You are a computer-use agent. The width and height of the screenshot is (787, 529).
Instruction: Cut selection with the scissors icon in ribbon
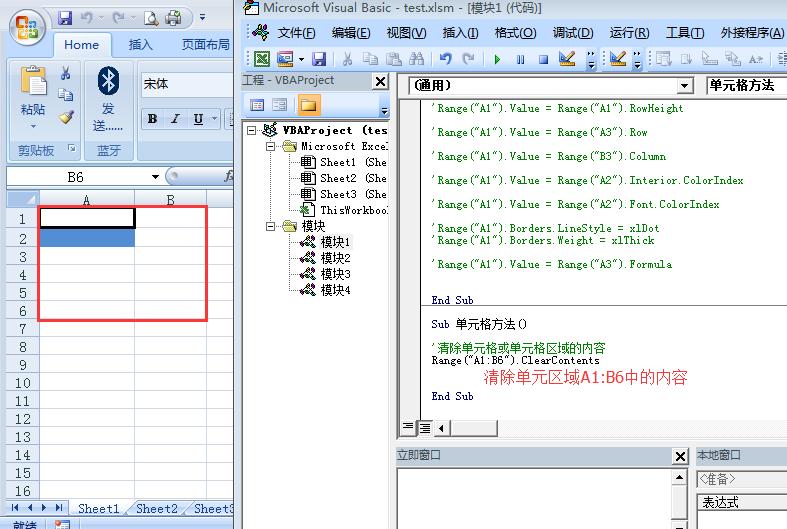[x=65, y=73]
